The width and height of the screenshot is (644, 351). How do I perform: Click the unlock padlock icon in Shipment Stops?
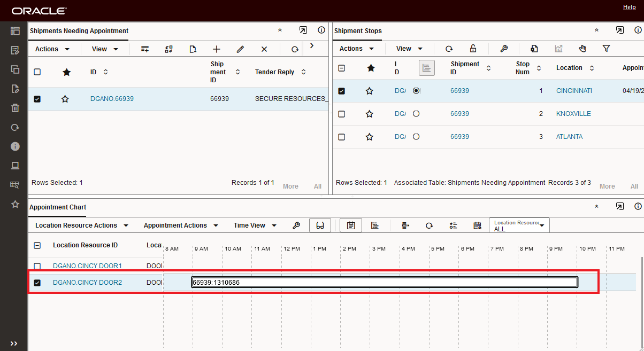click(473, 49)
